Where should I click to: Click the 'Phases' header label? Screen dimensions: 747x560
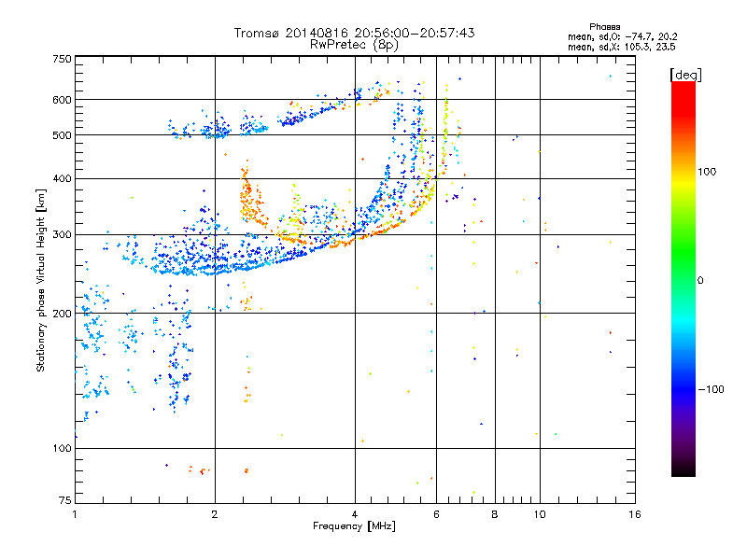point(604,27)
